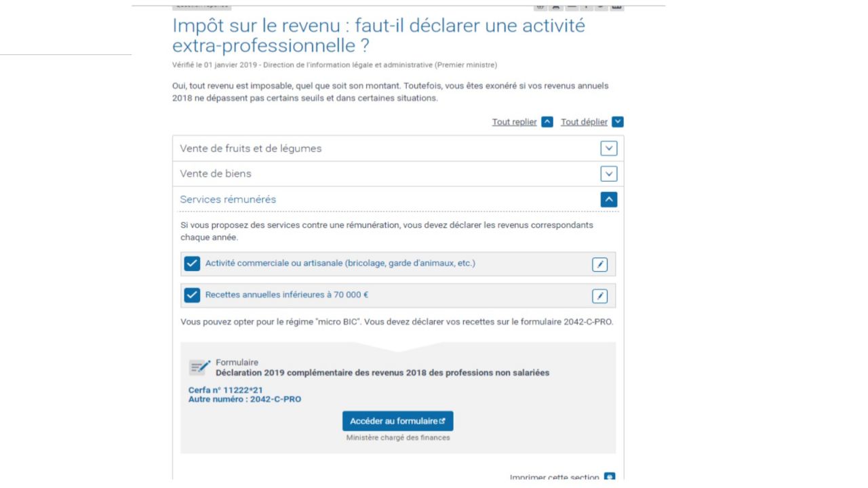
Task: Click the Tout déplier link
Action: click(x=584, y=122)
